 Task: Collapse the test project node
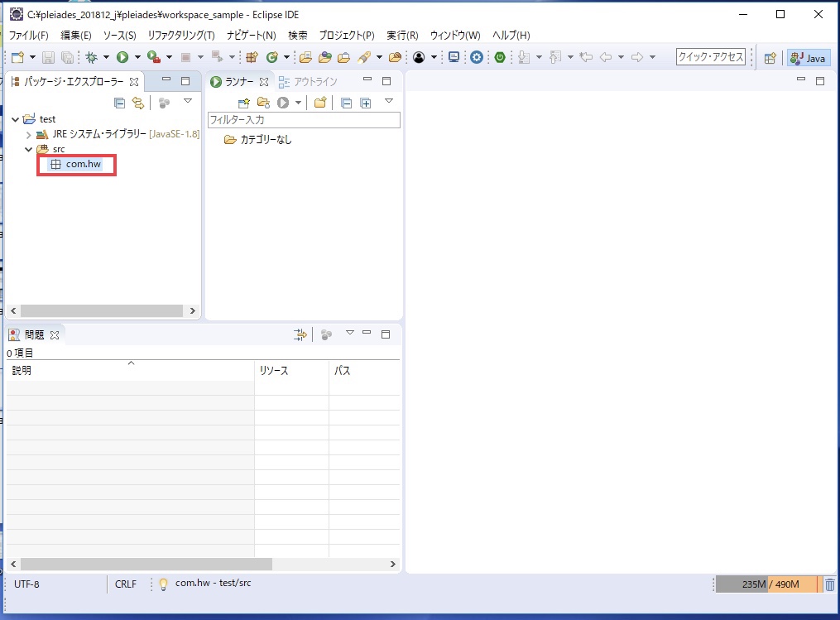16,119
